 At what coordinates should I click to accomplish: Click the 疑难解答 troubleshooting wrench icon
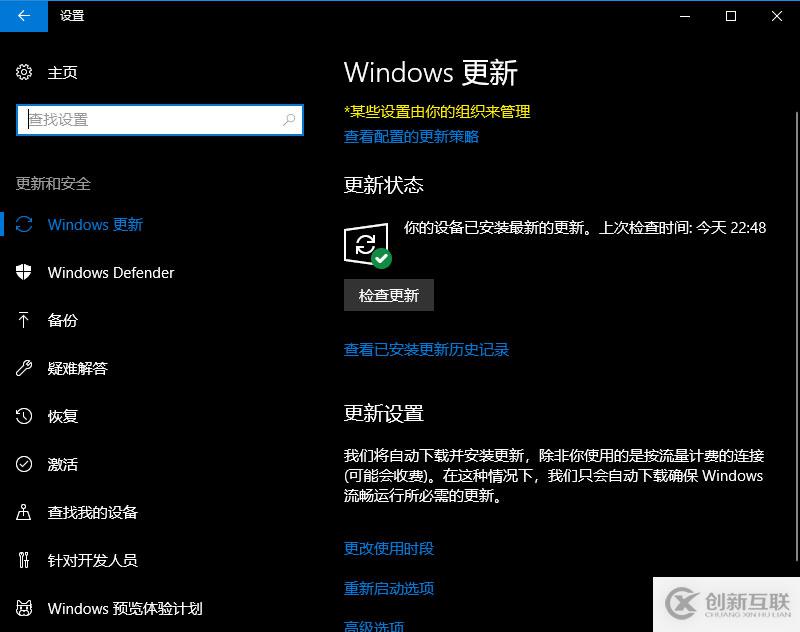pos(24,368)
